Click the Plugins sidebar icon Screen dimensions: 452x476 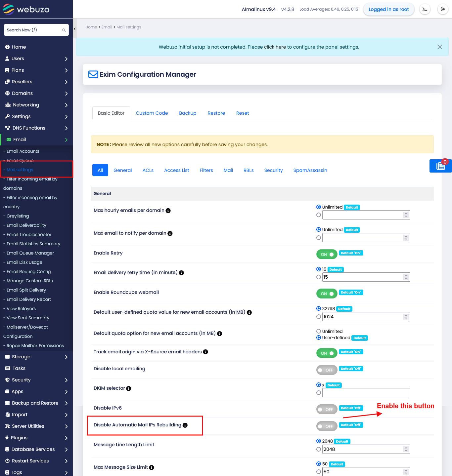[7, 438]
